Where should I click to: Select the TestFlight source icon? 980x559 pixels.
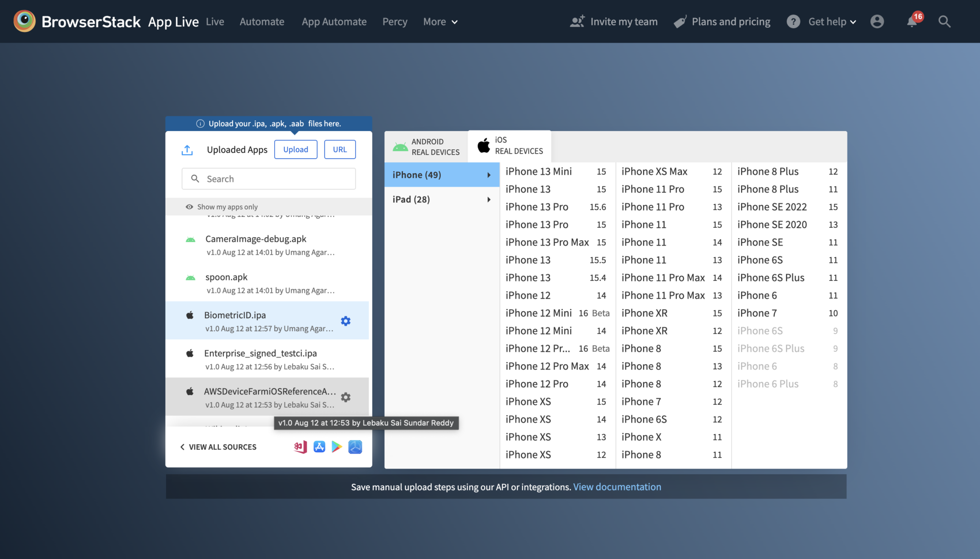point(355,447)
